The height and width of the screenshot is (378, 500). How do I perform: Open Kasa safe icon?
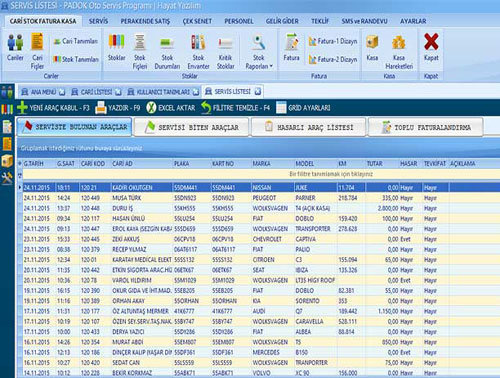tap(372, 47)
